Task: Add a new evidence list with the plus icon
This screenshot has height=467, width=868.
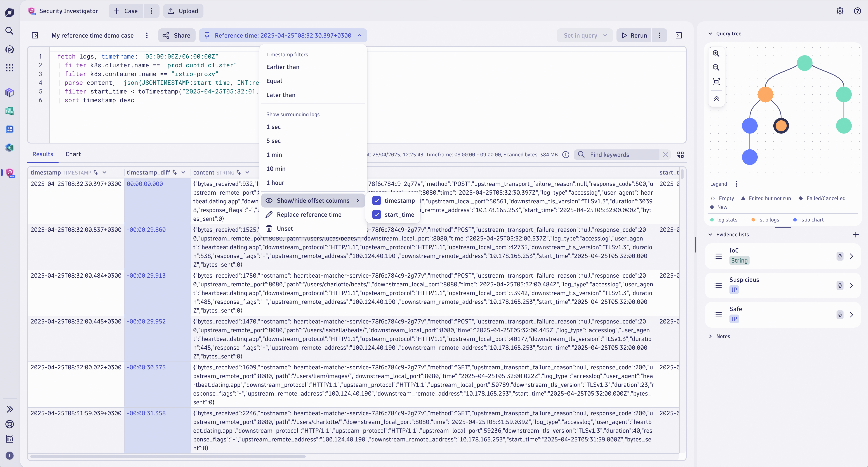Action: pos(856,234)
